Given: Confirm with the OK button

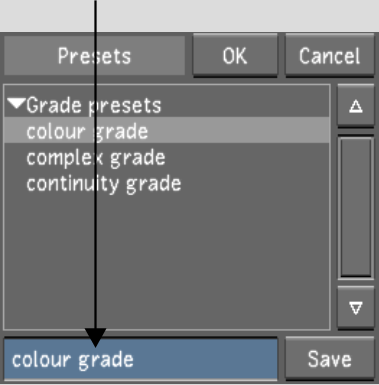Looking at the screenshot, I should pos(235,55).
